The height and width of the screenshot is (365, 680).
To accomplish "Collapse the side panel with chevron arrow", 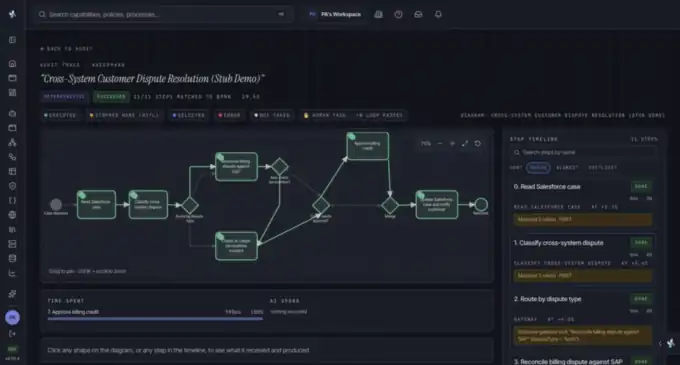I will 660,343.
